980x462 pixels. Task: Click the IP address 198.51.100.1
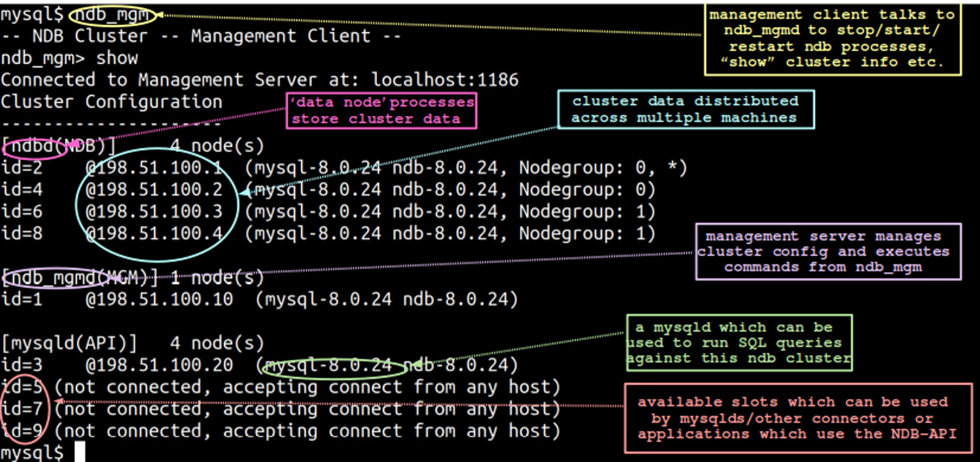(154, 168)
